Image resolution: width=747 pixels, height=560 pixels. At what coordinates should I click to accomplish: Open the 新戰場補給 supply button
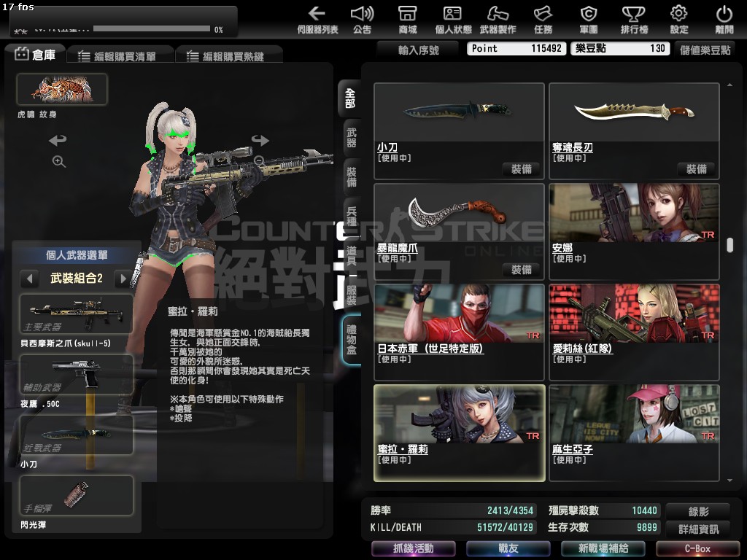(603, 548)
